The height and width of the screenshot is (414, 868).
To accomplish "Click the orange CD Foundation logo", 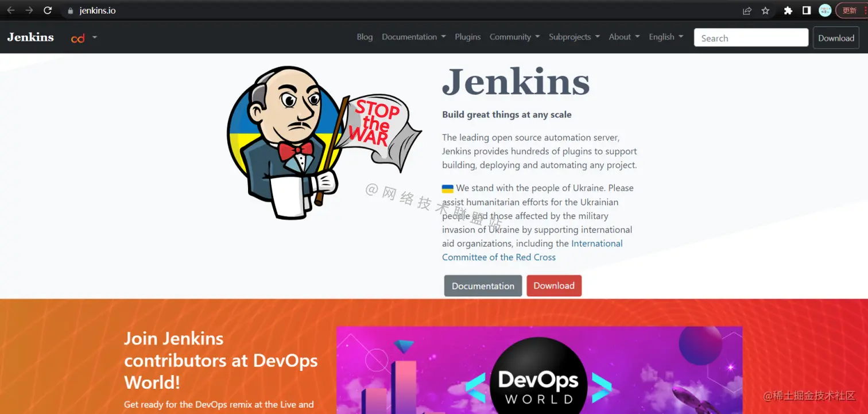I will click(x=78, y=38).
